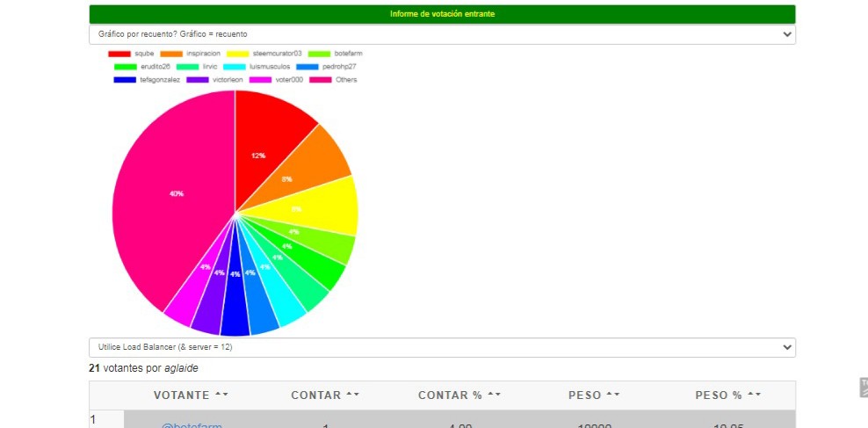The image size is (868, 428).
Task: Sort table by PESO % column
Action: [728, 395]
